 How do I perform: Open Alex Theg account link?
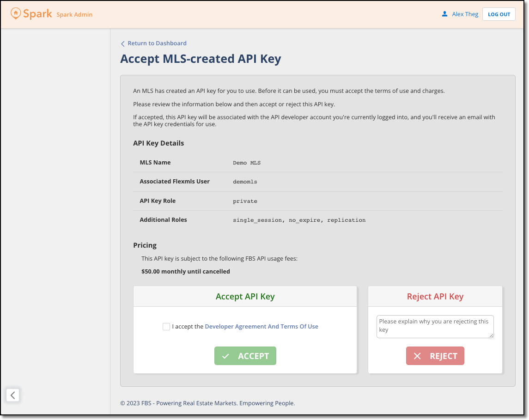[x=465, y=14]
